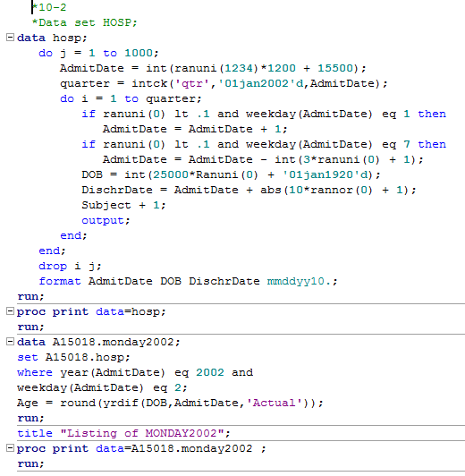465x476 pixels.
Task: Collapse the 'data A15018.monday2002;' block
Action: [x=10, y=342]
